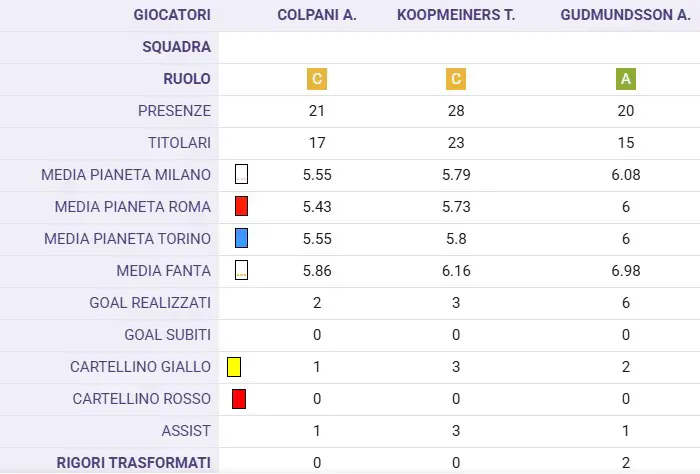700x474 pixels.
Task: Click Koopmeiners' presenze value 28
Action: click(456, 111)
